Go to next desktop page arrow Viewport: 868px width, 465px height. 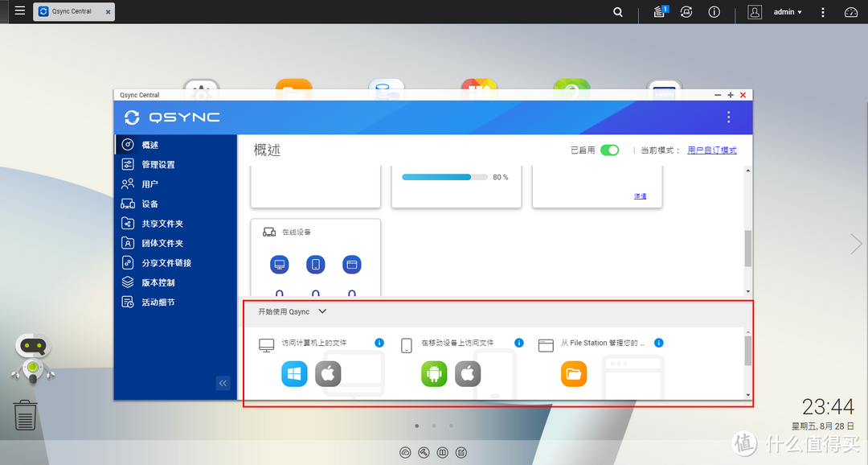tap(856, 244)
